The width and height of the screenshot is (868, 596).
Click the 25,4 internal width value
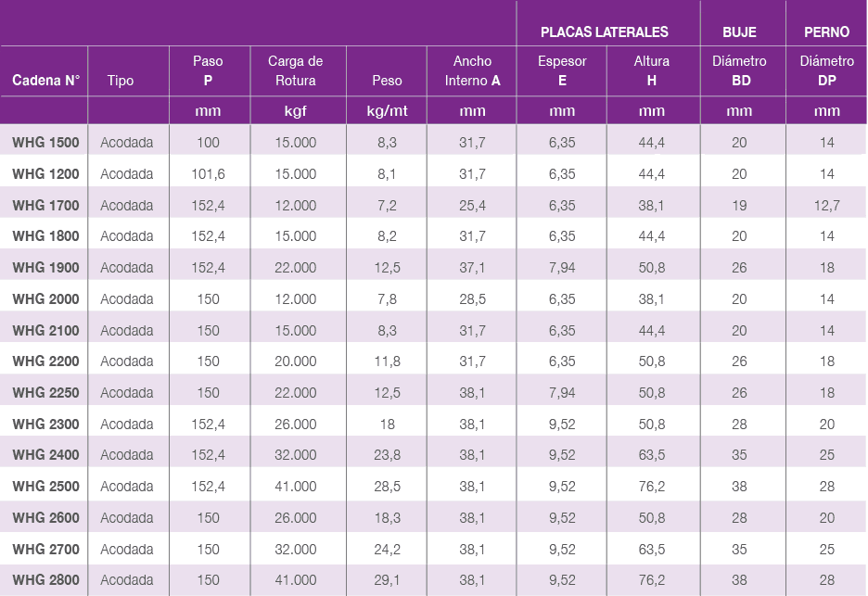472,206
